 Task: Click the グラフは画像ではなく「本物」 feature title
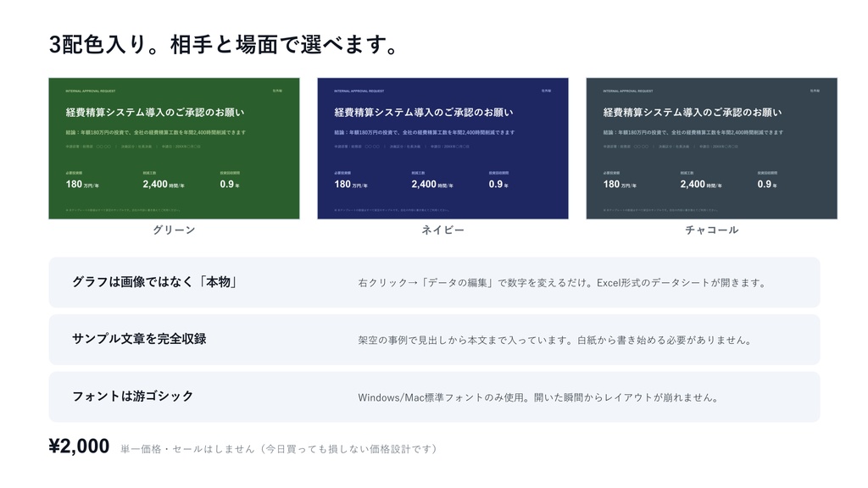pyautogui.click(x=155, y=282)
